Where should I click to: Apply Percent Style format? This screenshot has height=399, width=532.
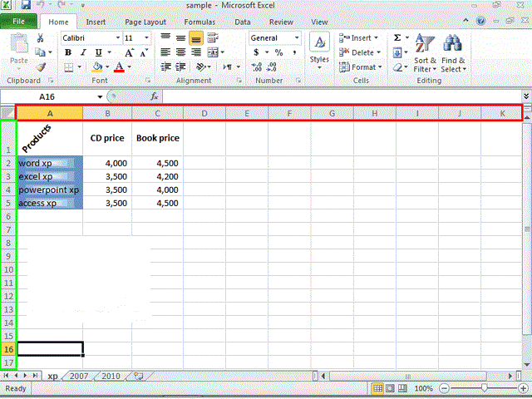coord(279,52)
